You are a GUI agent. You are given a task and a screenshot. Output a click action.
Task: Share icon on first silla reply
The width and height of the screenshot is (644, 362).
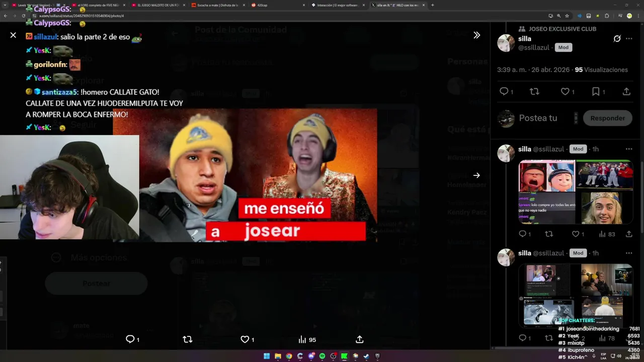click(x=629, y=234)
